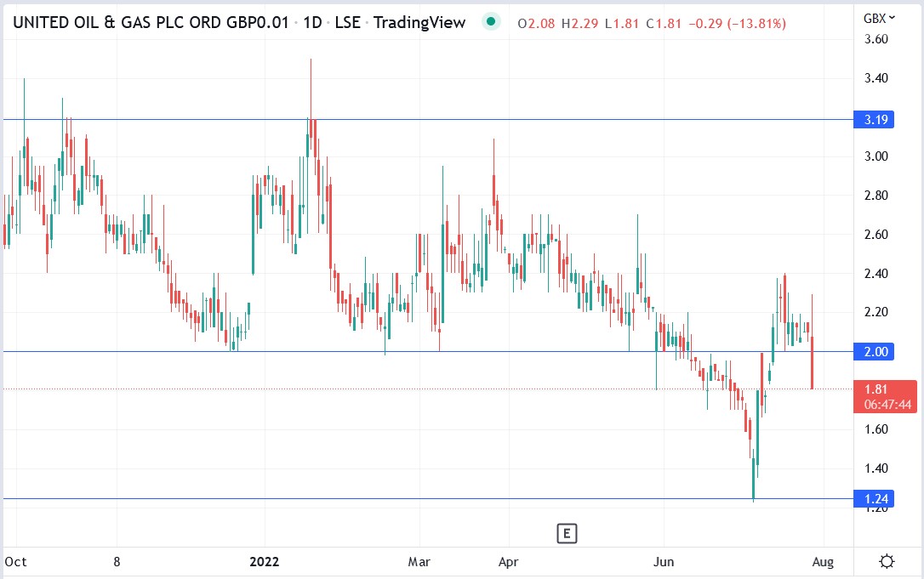Select the 1.24 price line label

tap(874, 499)
